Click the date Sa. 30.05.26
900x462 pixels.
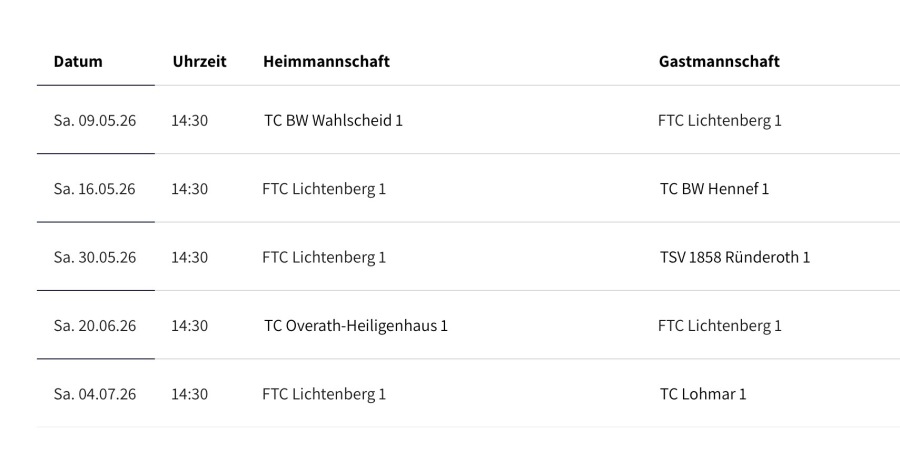tap(95, 257)
